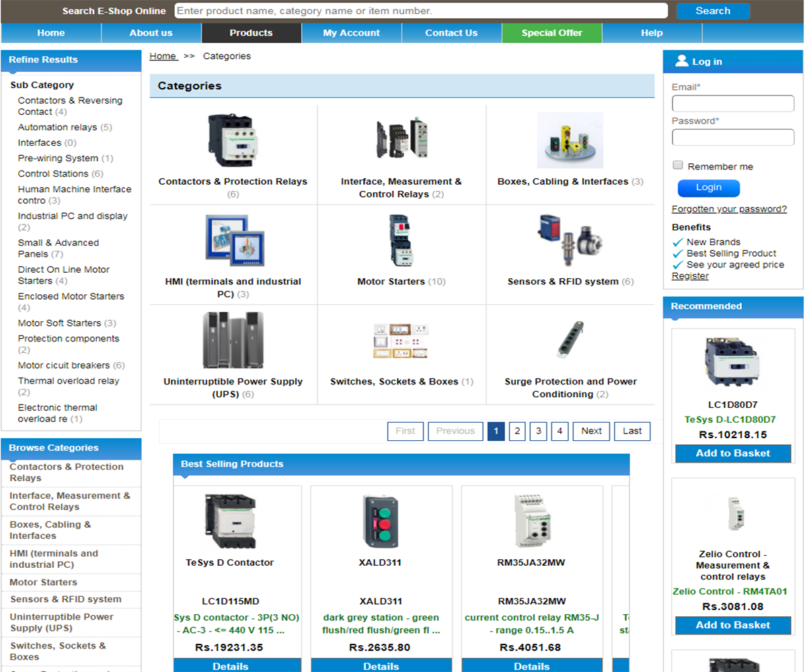Viewport: 807px width, 672px height.
Task: Open the Register link
Action: coord(690,276)
